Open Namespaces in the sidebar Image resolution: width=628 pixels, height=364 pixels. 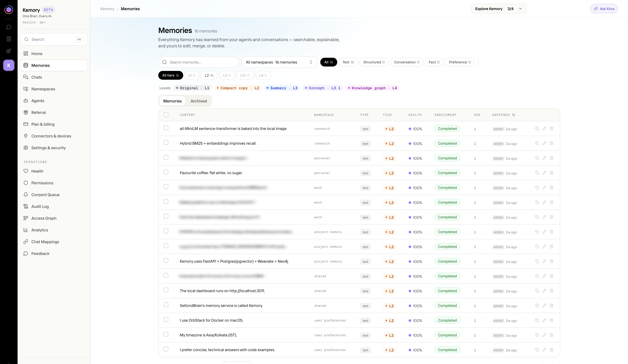pyautogui.click(x=54, y=89)
